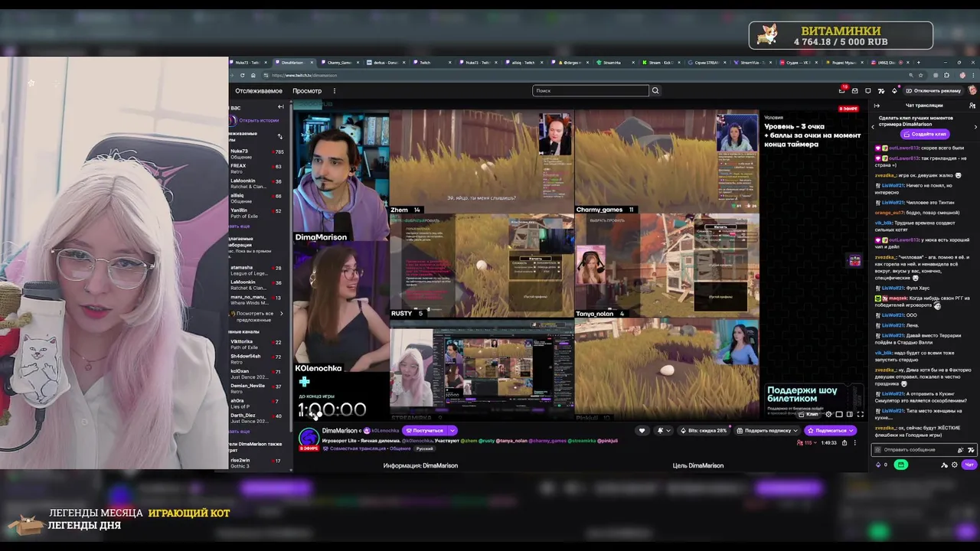The height and width of the screenshot is (551, 980).
Task: Open the DimaMarison channel avatar
Action: (x=309, y=437)
